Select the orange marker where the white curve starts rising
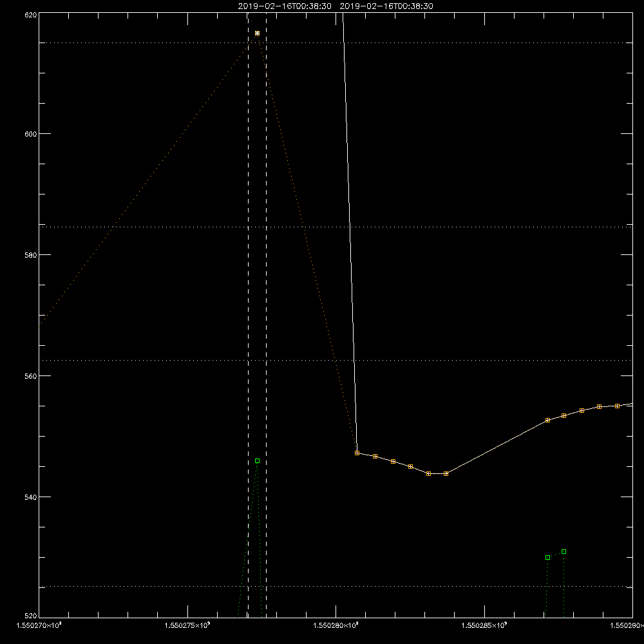 446,473
